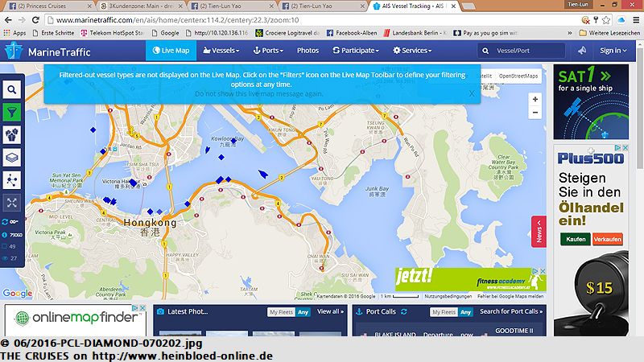This screenshot has width=644, height=362.
Task: Click the View all photos link
Action: (x=330, y=311)
